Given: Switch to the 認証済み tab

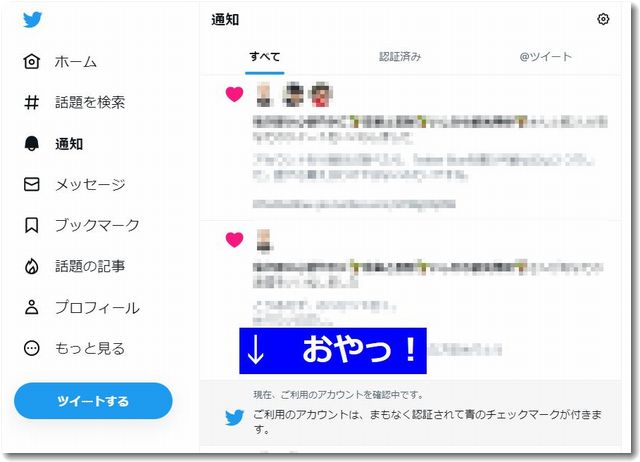Looking at the screenshot, I should (x=400, y=57).
